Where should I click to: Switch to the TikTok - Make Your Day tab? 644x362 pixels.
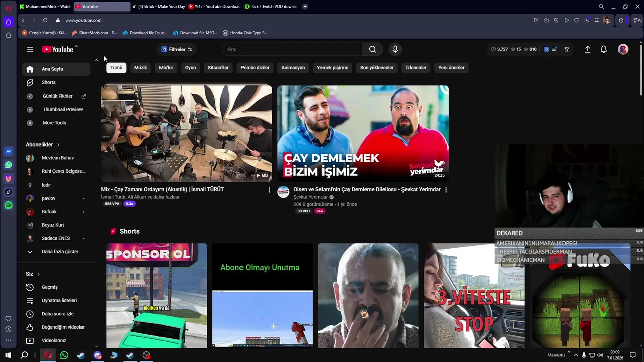point(158,7)
